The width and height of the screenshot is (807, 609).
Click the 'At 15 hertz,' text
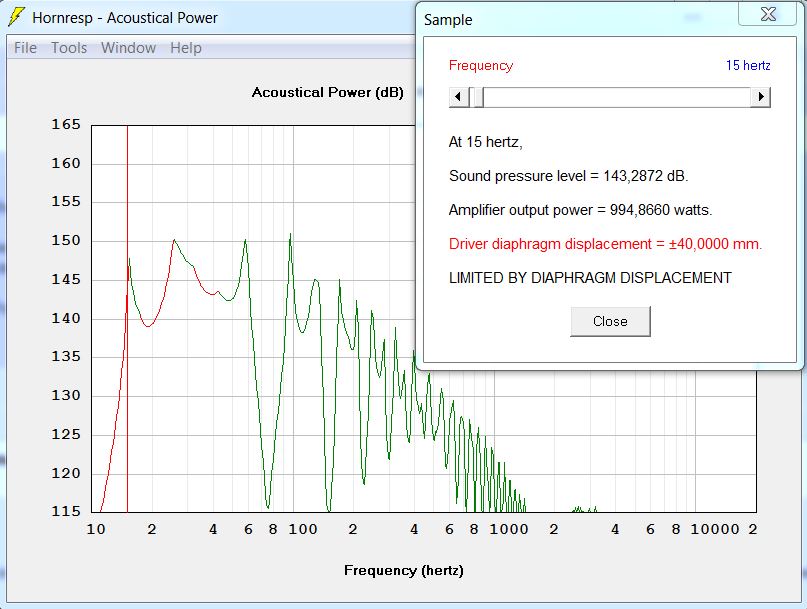click(485, 142)
